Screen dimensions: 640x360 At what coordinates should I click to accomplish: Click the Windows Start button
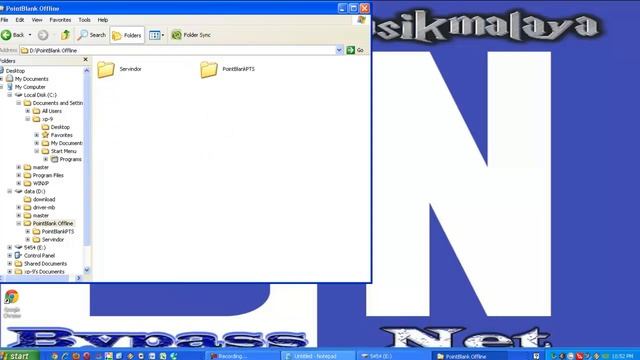click(19, 356)
